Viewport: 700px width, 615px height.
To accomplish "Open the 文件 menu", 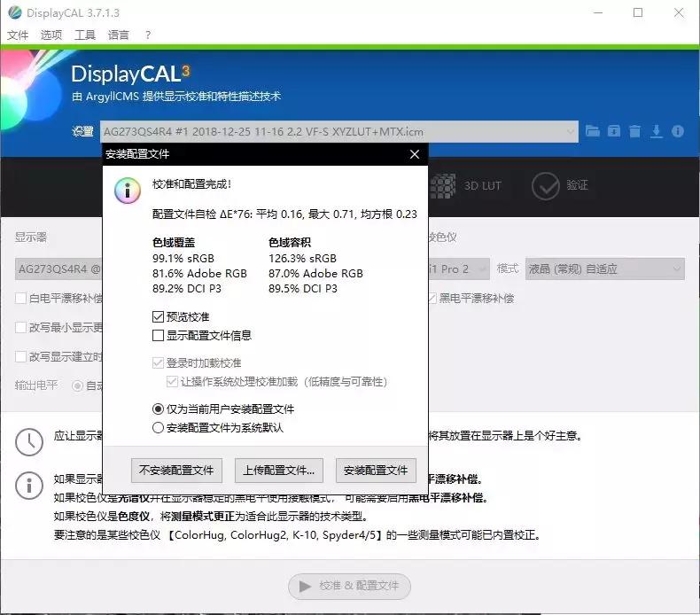I will [18, 35].
